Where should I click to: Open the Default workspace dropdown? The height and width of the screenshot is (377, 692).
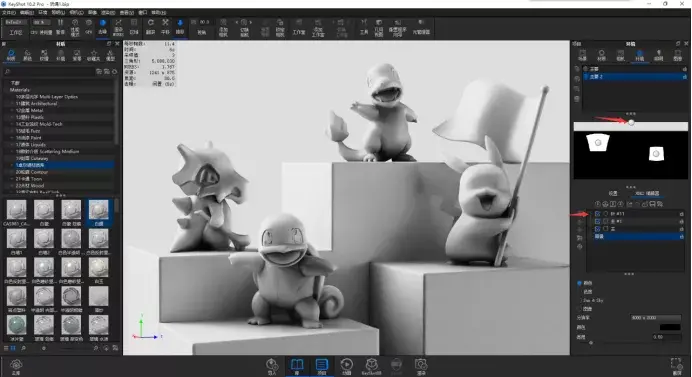(16, 22)
